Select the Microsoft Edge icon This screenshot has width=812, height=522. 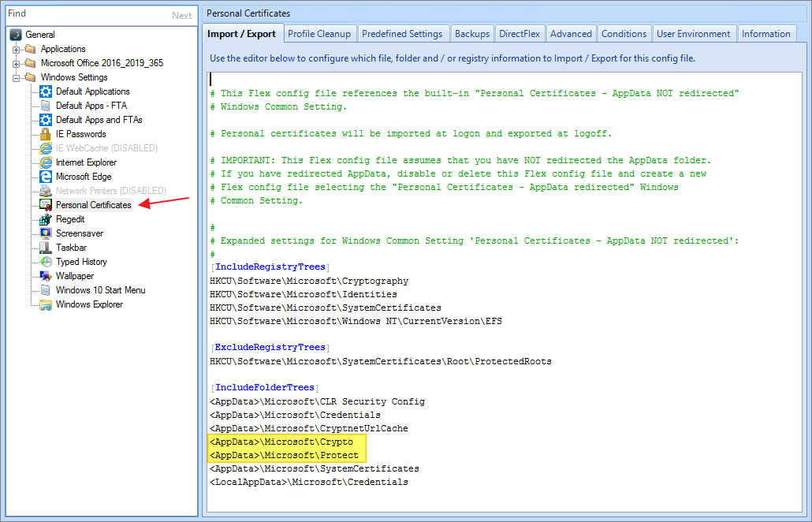click(x=46, y=177)
